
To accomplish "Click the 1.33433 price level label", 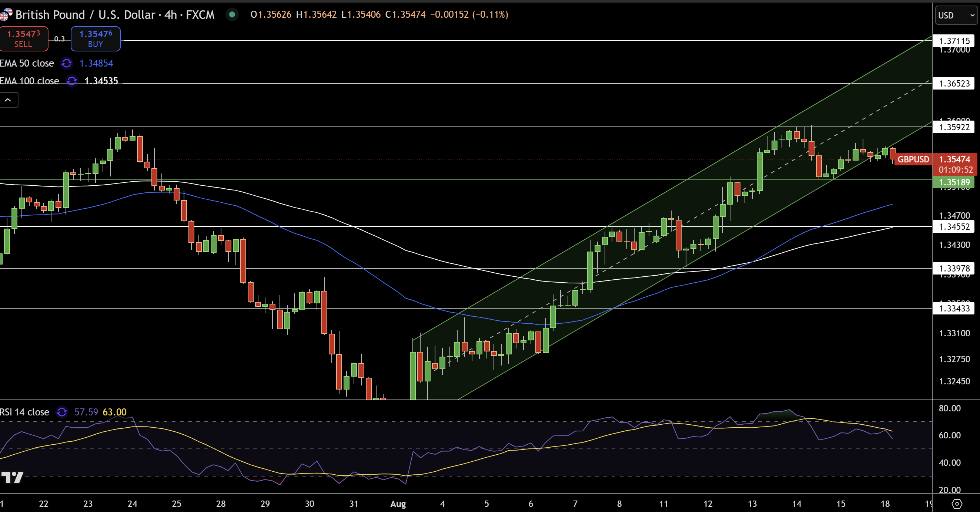I will click(954, 308).
